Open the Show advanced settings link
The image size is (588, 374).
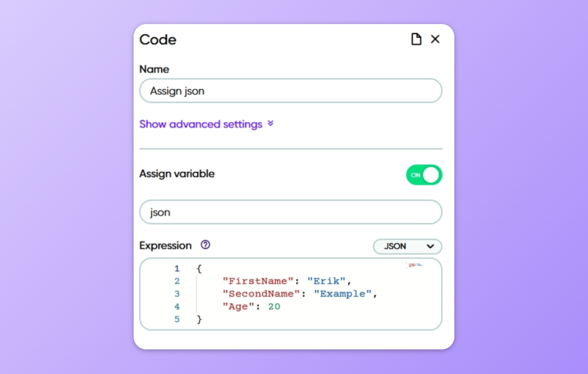point(200,124)
